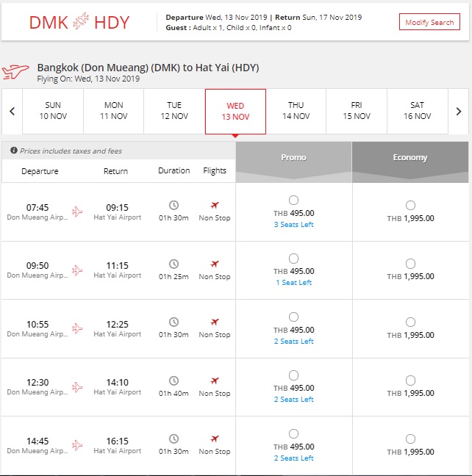This screenshot has height=476, width=472.
Task: Click the Non Stop plane icon for 09:50 flight
Action: coord(215,264)
